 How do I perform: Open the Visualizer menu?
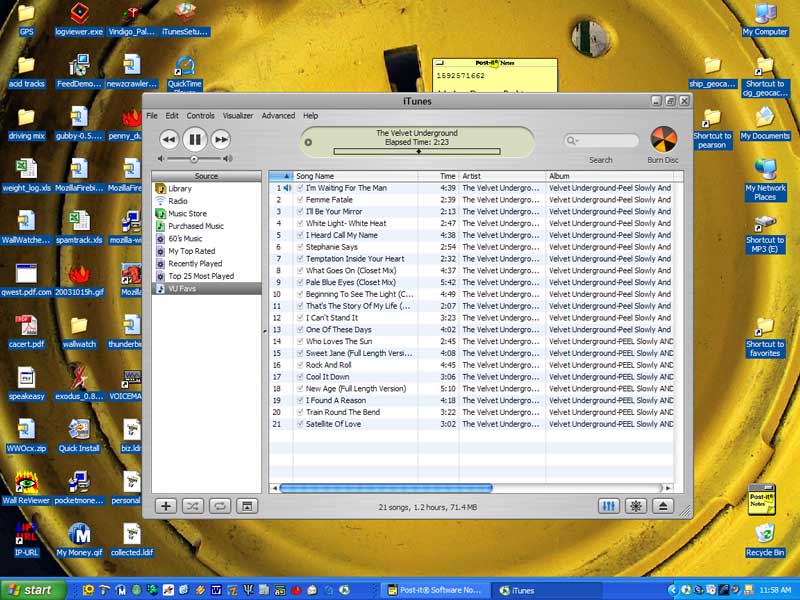click(x=238, y=116)
